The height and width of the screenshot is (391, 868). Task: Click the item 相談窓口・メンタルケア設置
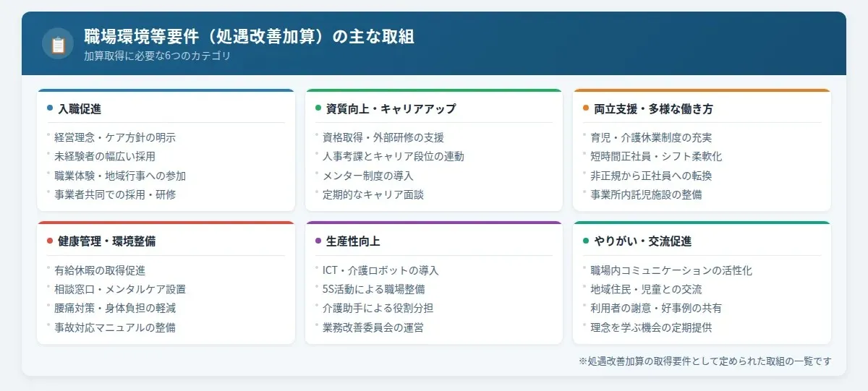click(120, 289)
